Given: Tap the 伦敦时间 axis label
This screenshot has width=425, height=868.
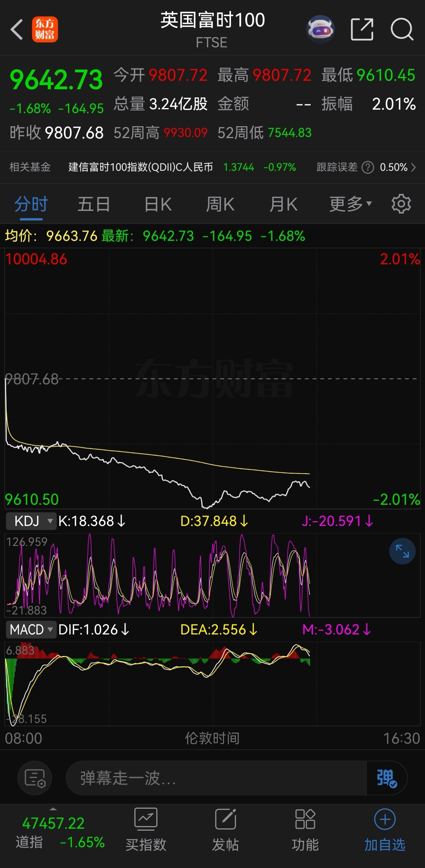Looking at the screenshot, I should point(212,738).
